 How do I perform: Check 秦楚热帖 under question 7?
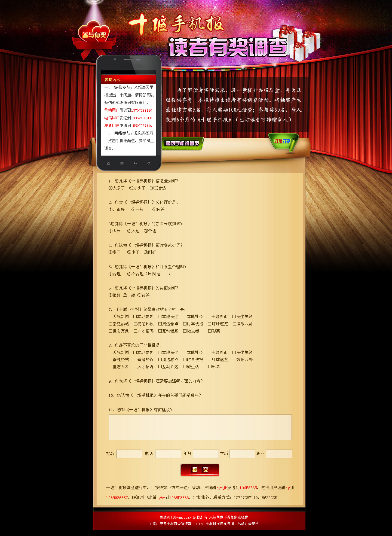pyautogui.click(x=111, y=324)
